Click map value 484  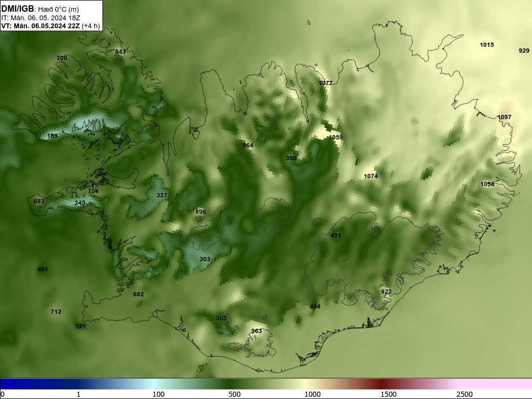coord(315,306)
